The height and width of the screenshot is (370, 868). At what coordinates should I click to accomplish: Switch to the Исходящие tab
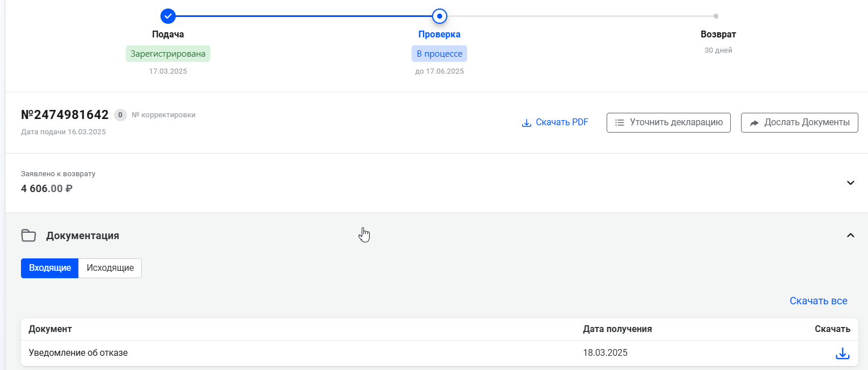click(x=110, y=268)
